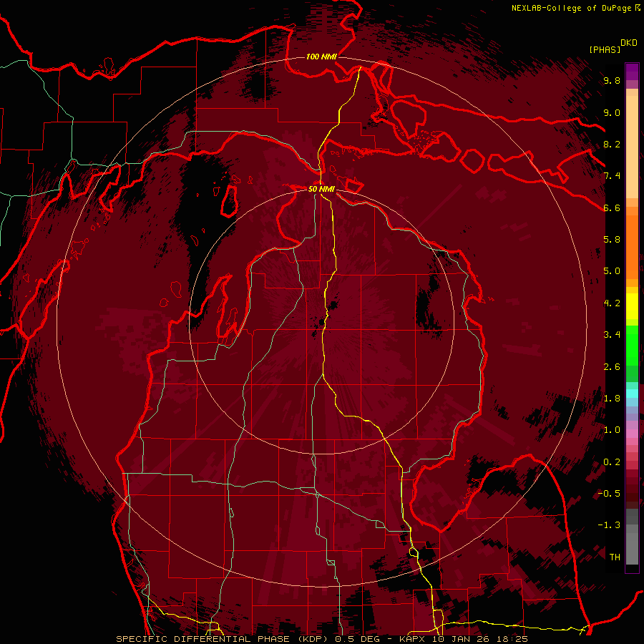Click the 2.6 value on the color scale
This screenshot has width=644, height=644.
pyautogui.click(x=612, y=367)
